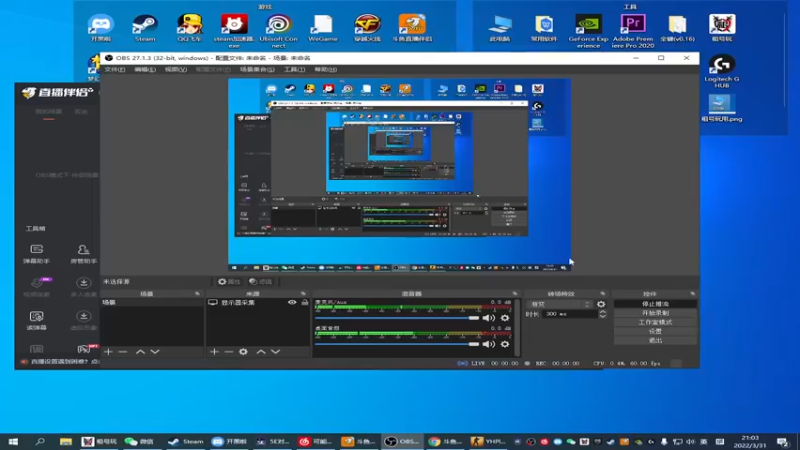The width and height of the screenshot is (800, 450).
Task: Open 场景集合 menu in OBS
Action: [x=257, y=69]
